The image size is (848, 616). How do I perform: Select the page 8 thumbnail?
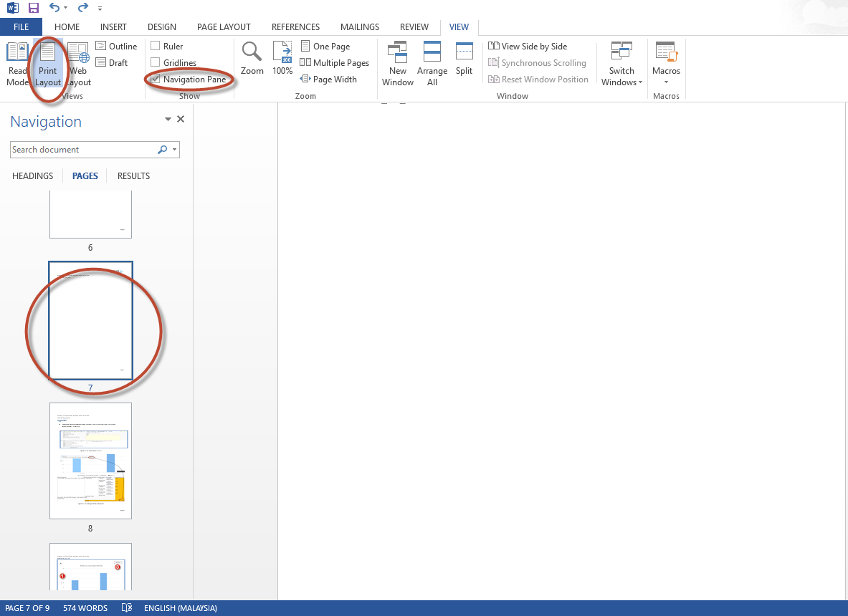tap(90, 461)
